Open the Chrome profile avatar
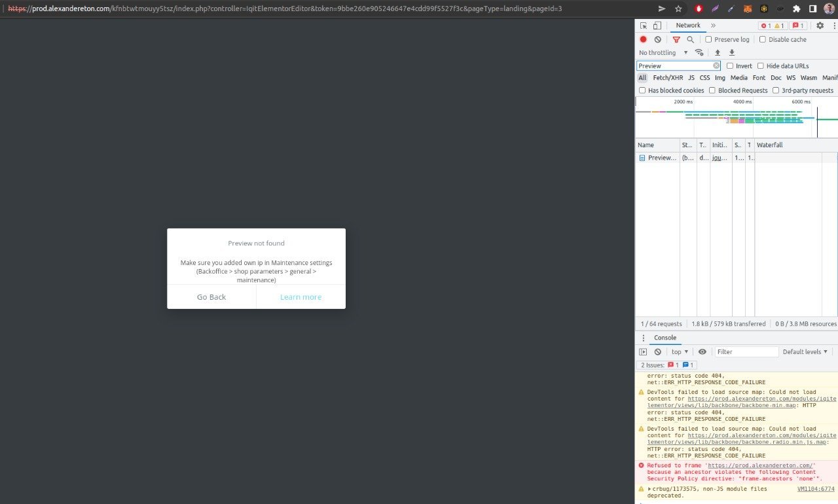838x504 pixels. [829, 9]
